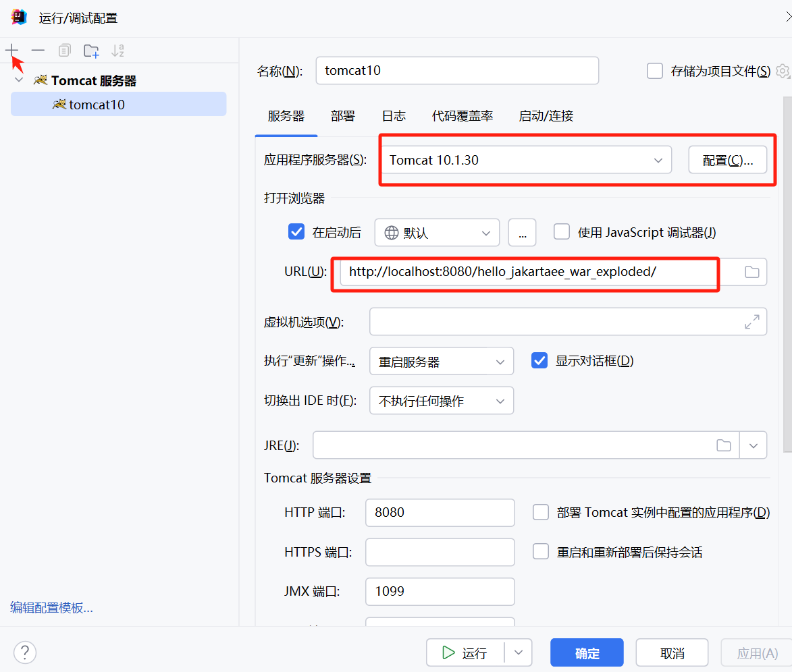This screenshot has width=792, height=672.
Task: Toggle the 显示对话框 checkbox
Action: [539, 360]
